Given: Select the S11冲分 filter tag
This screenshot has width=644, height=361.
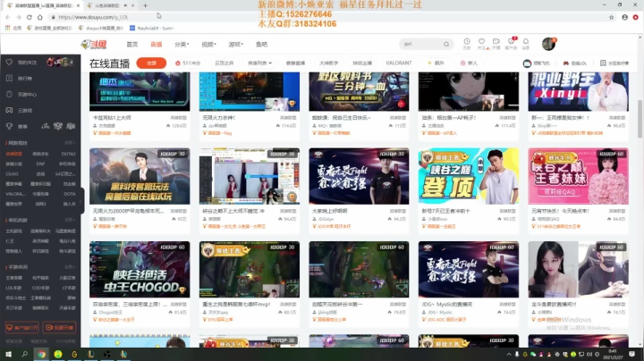Looking at the screenshot, I should point(188,63).
